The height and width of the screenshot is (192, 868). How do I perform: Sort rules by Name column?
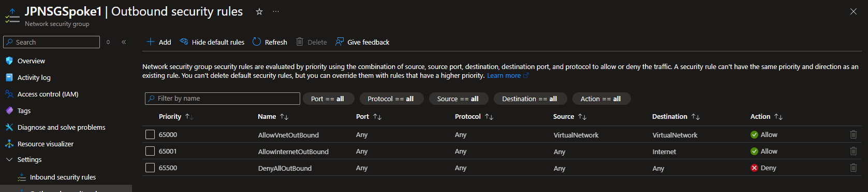(273, 117)
